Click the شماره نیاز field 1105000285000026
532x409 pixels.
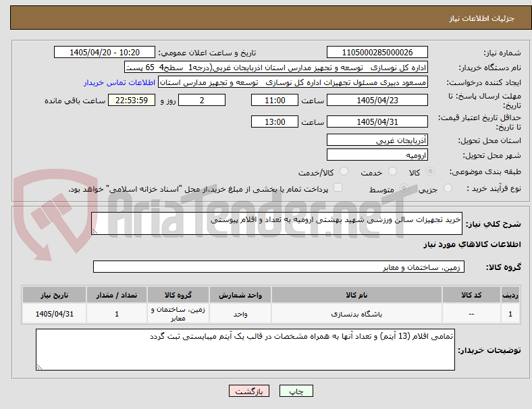377,52
